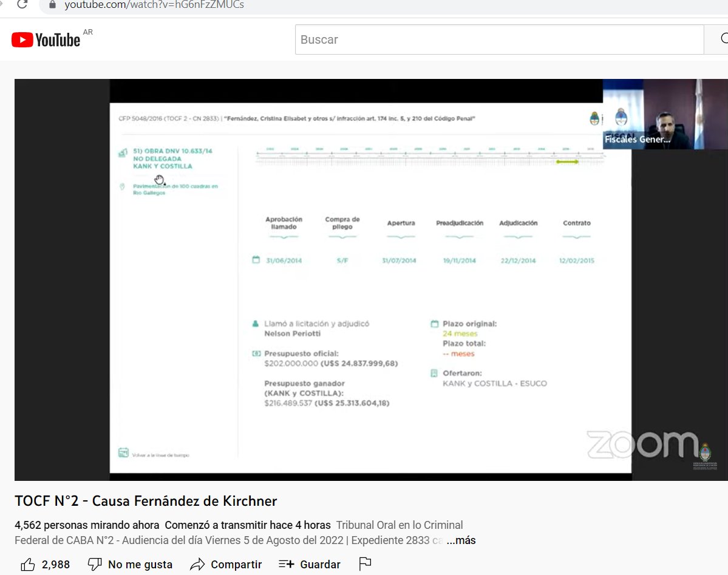Click the calendar icon beside 31/06/2014
Viewport: 728px width, 575px height.
coord(256,259)
